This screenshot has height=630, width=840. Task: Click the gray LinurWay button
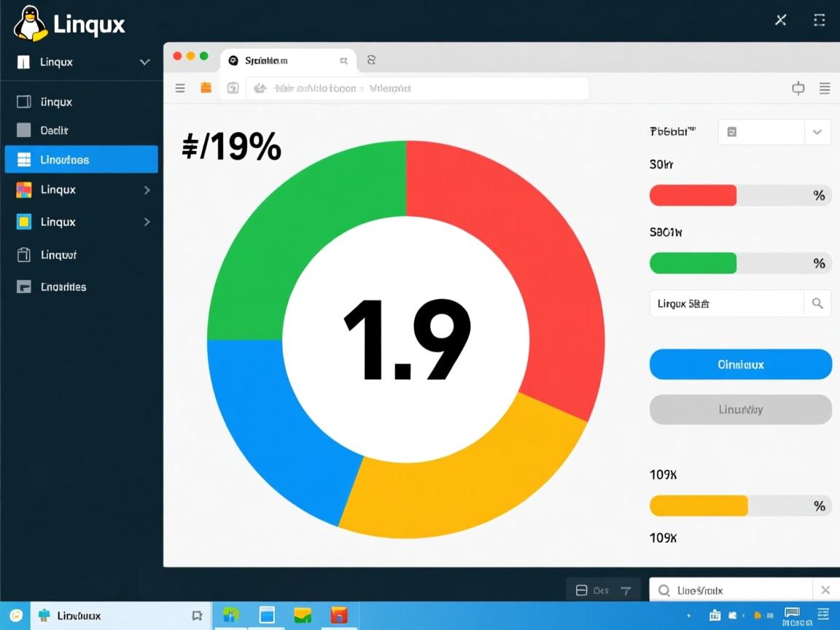(740, 409)
